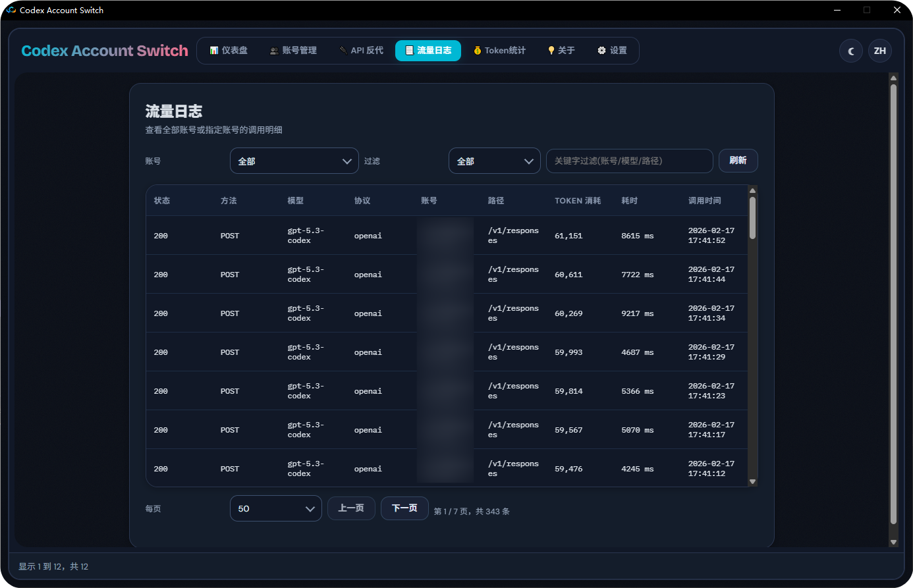
Task: Select the token value 59,567
Action: 568,430
